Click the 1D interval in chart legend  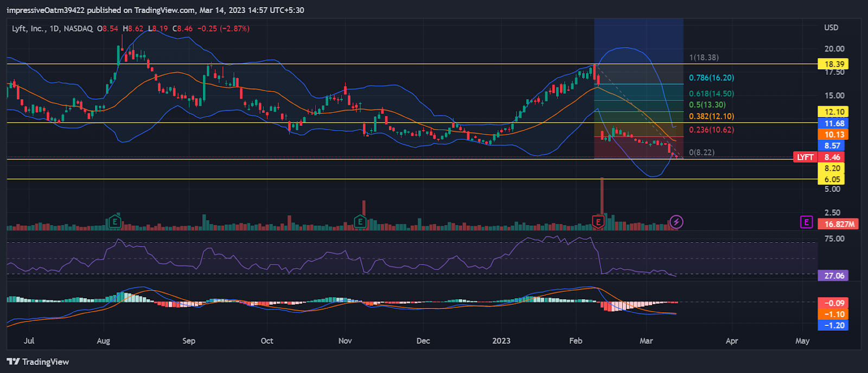54,28
